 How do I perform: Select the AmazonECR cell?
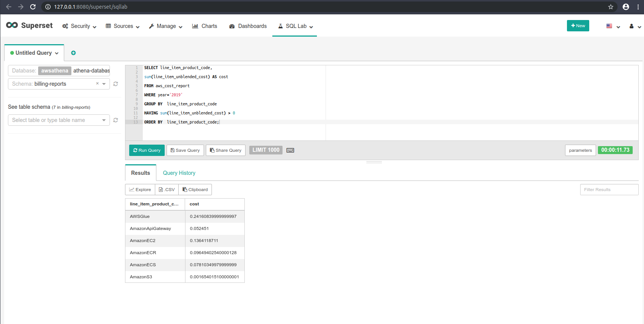155,253
